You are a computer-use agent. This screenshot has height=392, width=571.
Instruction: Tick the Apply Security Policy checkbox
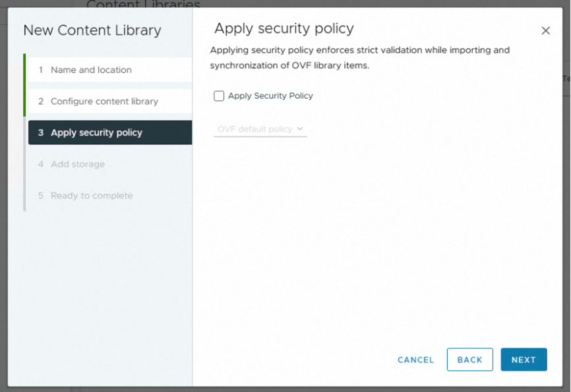pos(219,96)
